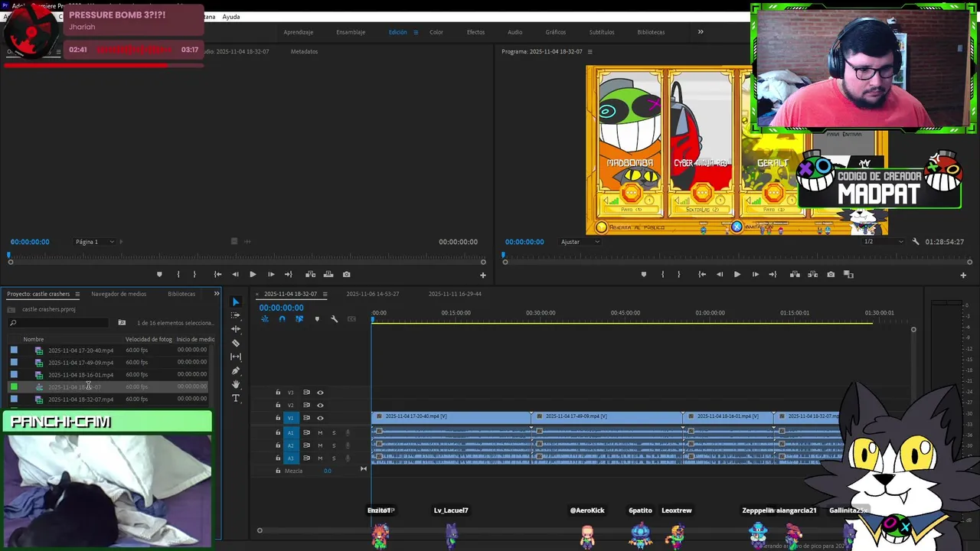
Task: Add a marker in the timeline header
Action: (x=317, y=319)
